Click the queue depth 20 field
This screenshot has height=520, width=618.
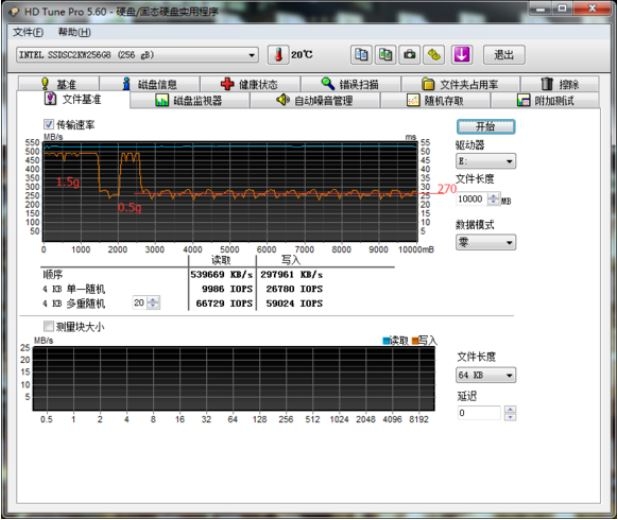coord(140,303)
